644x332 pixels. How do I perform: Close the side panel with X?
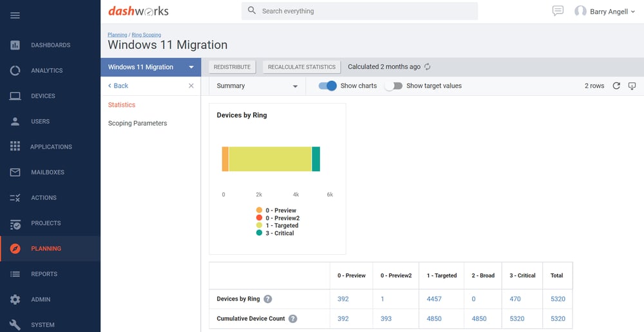coord(191,86)
